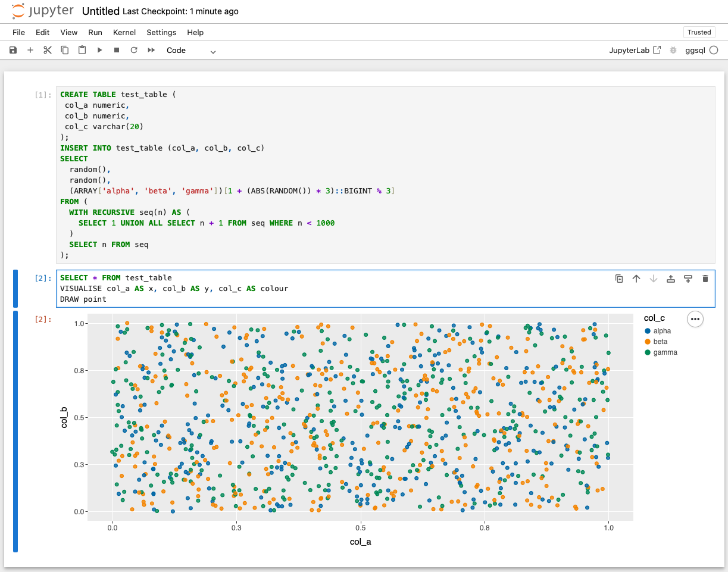
Task: Paste cell using the clipboard icon
Action: pos(82,51)
